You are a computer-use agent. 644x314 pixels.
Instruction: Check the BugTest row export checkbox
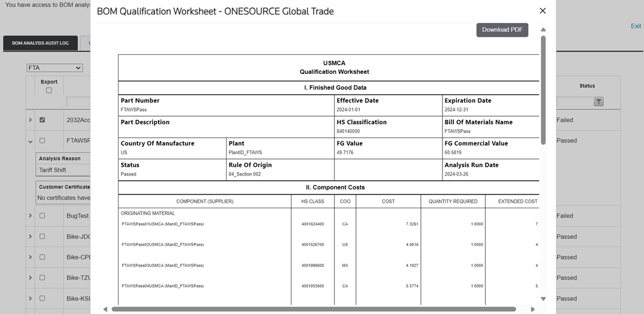(x=42, y=216)
